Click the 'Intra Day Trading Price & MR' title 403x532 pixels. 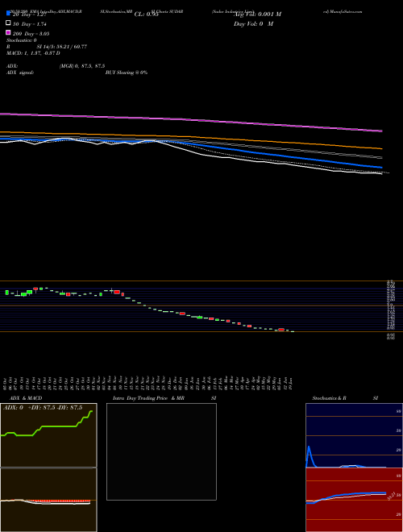point(148,398)
